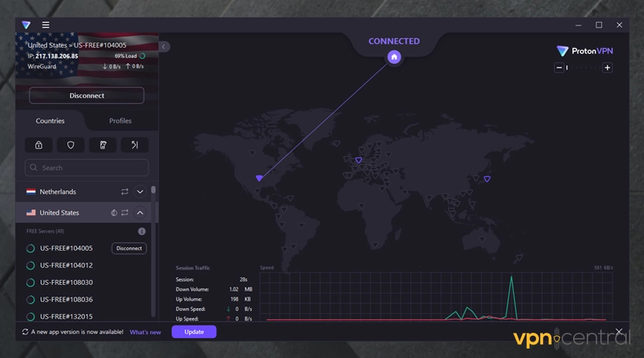The image size is (644, 358).
Task: Select server US-FREE#132015
Action: coord(66,316)
